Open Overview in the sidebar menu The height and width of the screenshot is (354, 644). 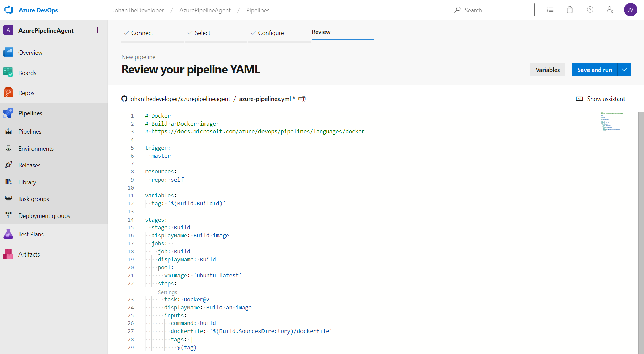pos(54,52)
